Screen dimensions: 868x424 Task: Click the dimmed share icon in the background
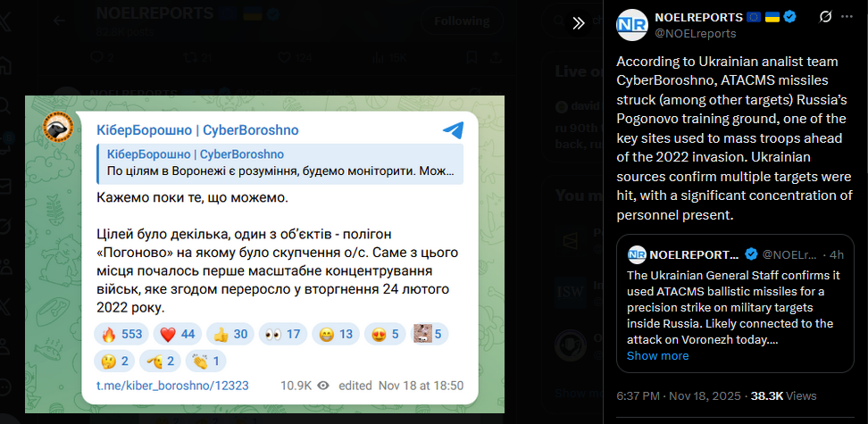pos(496,57)
